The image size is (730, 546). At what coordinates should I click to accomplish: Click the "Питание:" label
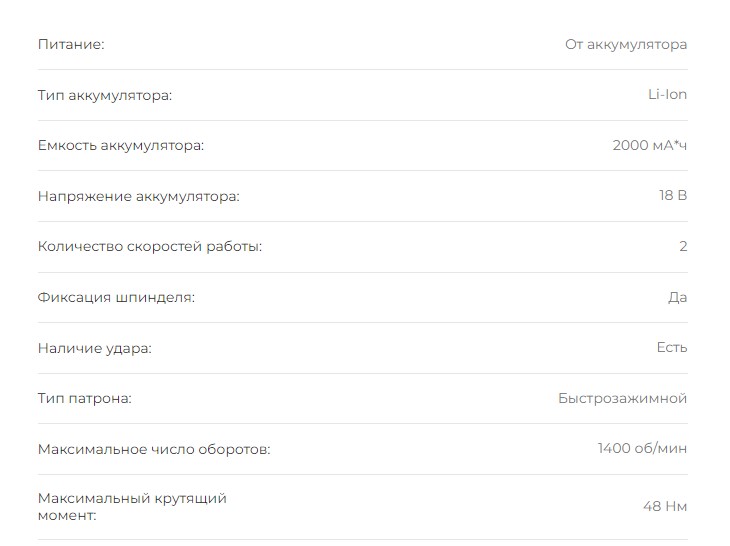coord(71,45)
